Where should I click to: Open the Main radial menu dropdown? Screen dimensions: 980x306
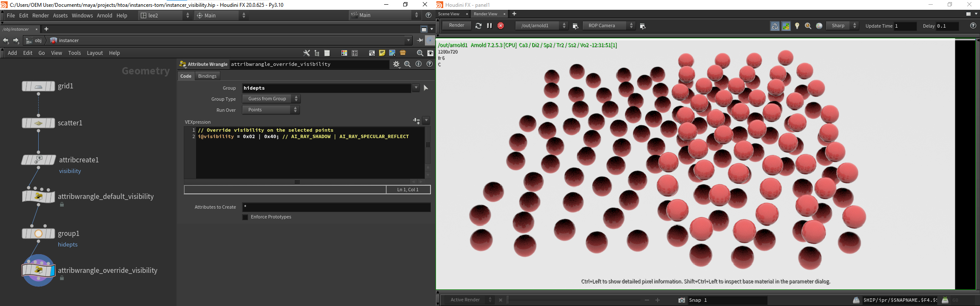coord(221,15)
